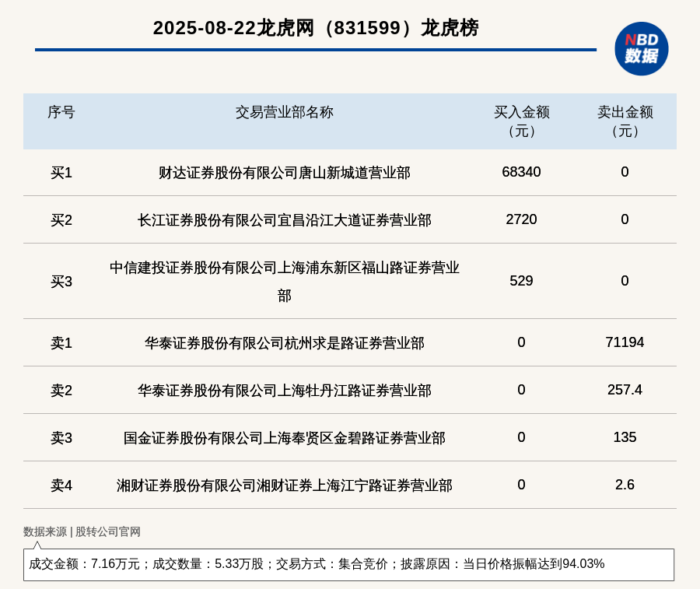Click the sell amount 257.4
Image resolution: width=700 pixels, height=589 pixels.
pos(625,390)
